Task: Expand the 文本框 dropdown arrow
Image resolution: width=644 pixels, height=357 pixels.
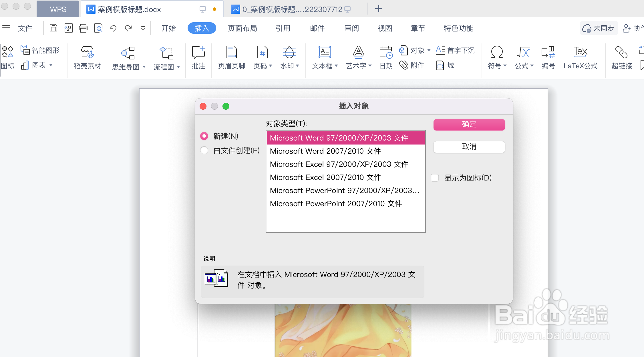Action: coord(336,66)
